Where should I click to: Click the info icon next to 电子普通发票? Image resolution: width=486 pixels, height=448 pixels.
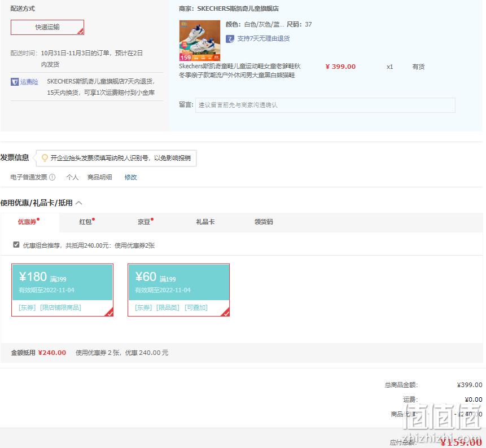click(x=52, y=177)
